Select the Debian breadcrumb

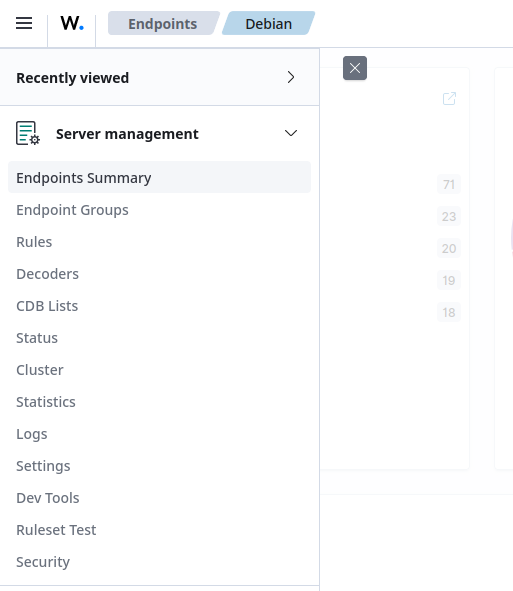[268, 23]
